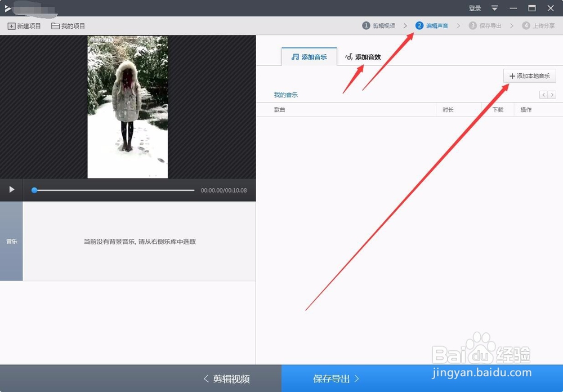563x392 pixels.
Task: Switch to the 添加音乐 tab
Action: [309, 56]
